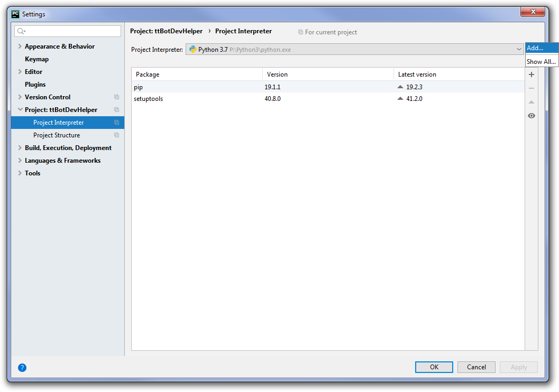
Task: Click the project-level icon beside Project Structure
Action: point(116,135)
